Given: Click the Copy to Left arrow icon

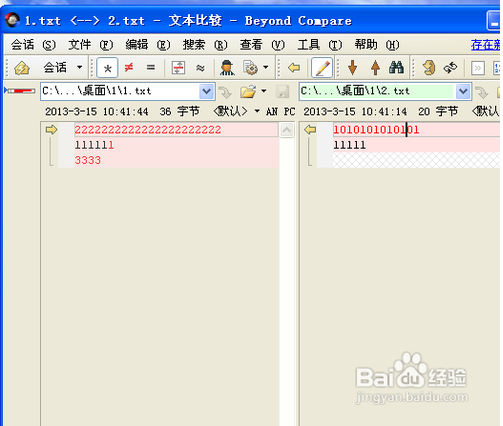Looking at the screenshot, I should tap(294, 68).
